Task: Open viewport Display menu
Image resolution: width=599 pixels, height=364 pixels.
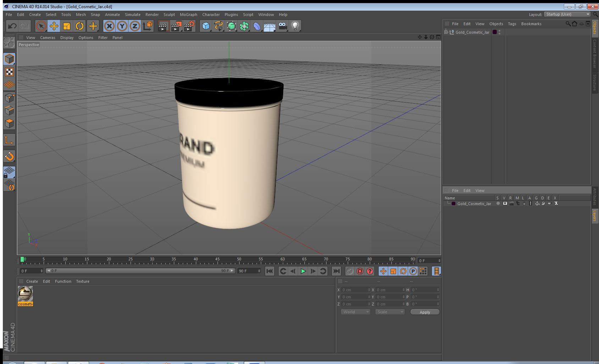Action: 67,38
